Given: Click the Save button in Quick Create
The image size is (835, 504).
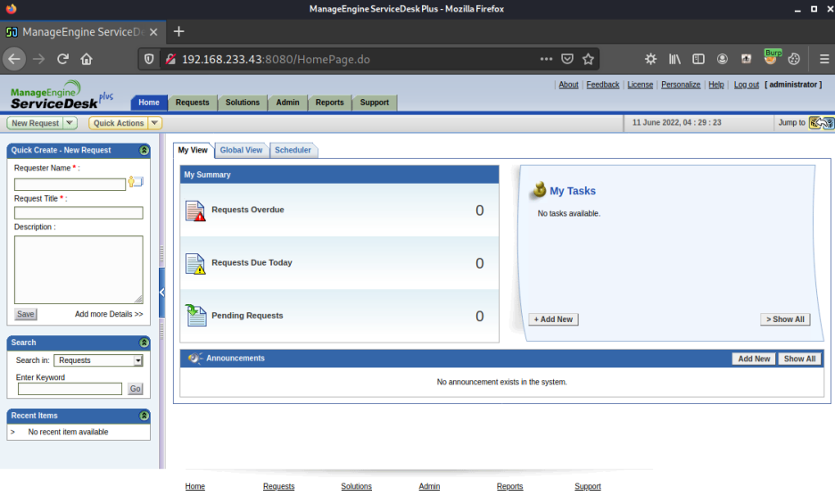Looking at the screenshot, I should (26, 314).
